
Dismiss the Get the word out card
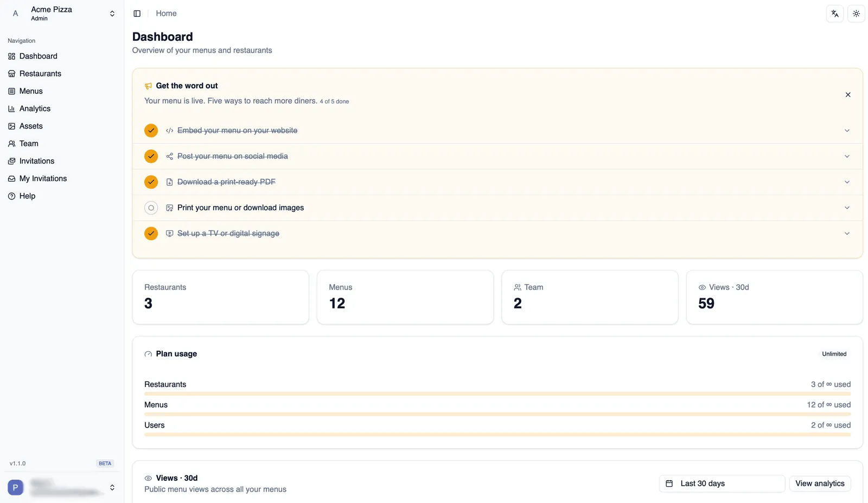click(x=848, y=95)
